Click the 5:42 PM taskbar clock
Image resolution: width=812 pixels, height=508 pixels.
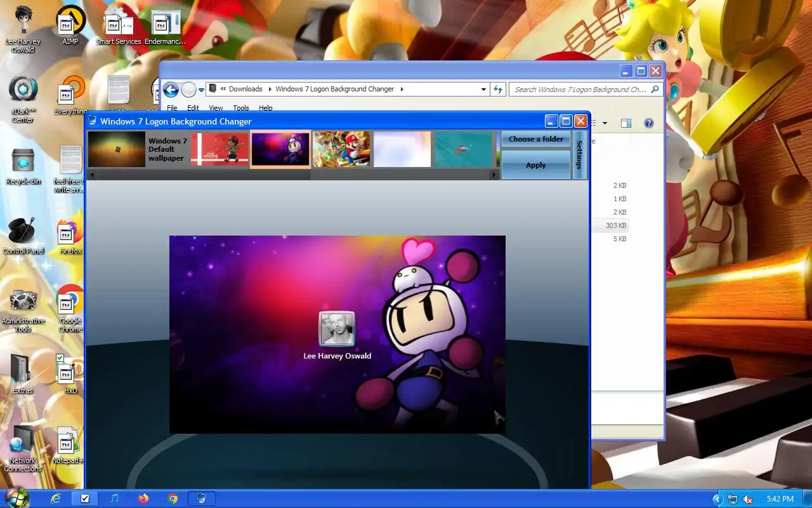[780, 499]
